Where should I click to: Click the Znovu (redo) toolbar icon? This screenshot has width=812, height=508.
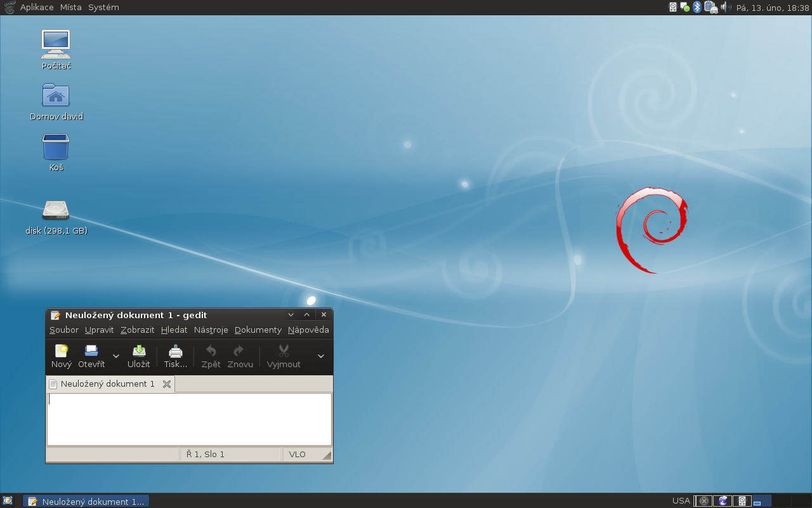240,351
